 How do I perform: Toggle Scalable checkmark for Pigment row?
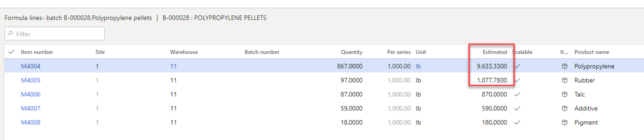pyautogui.click(x=517, y=122)
